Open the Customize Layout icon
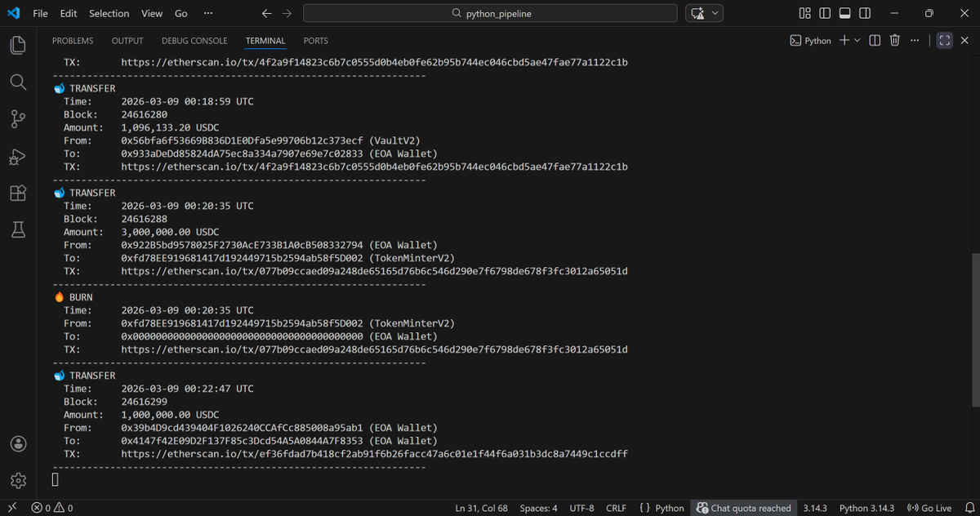Screen dimensions: 980x516 (x=805, y=13)
